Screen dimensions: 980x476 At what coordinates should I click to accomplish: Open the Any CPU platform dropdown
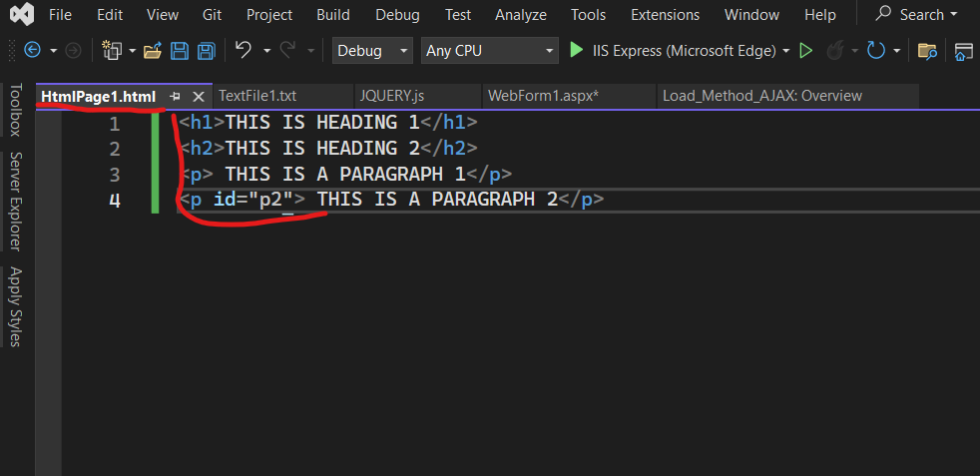click(x=490, y=51)
